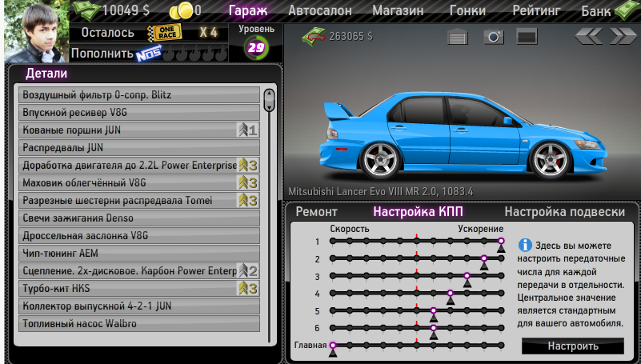Switch to the Ремонт tab

[x=316, y=212]
